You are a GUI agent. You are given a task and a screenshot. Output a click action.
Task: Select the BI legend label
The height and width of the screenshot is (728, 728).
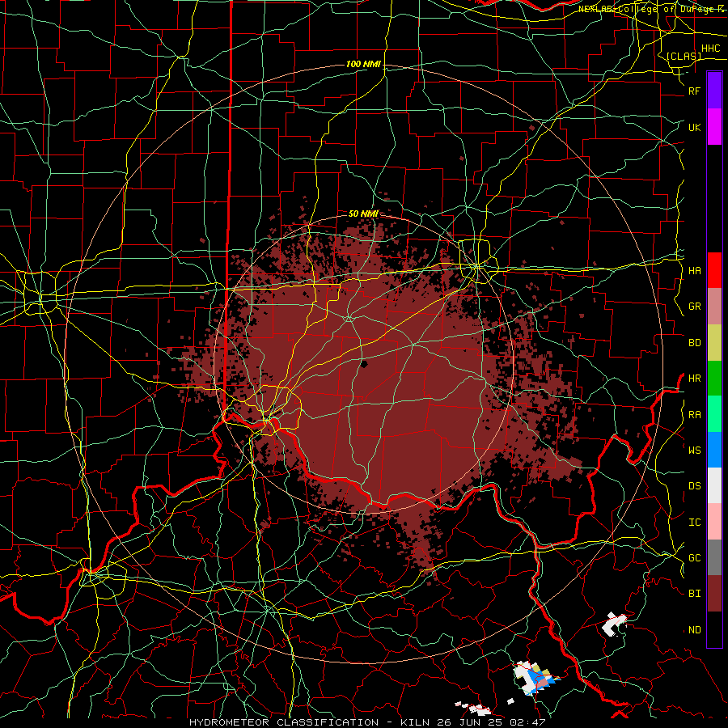(695, 594)
